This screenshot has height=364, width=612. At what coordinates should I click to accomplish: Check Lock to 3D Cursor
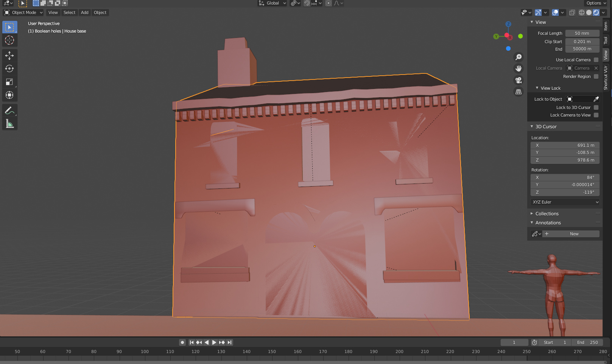[596, 107]
